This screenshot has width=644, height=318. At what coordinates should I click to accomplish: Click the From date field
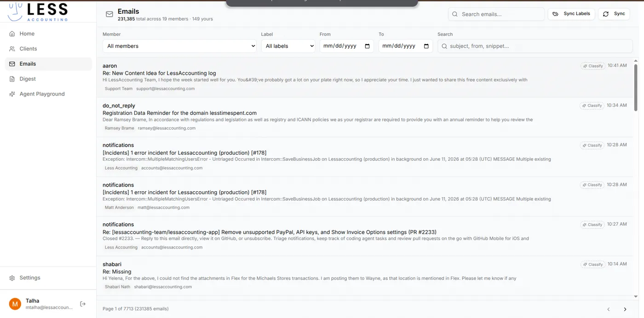(346, 46)
